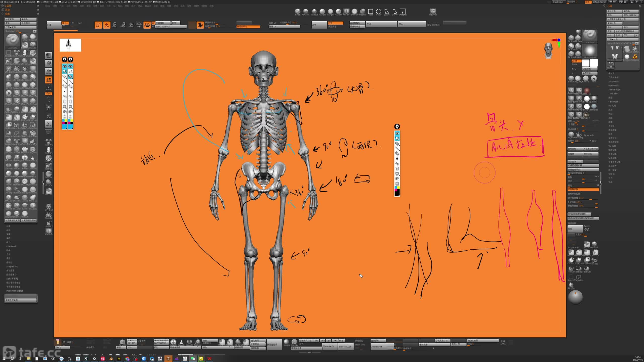Click the Magnify brush icon
Screen dimensions: 644x362
pos(363,11)
